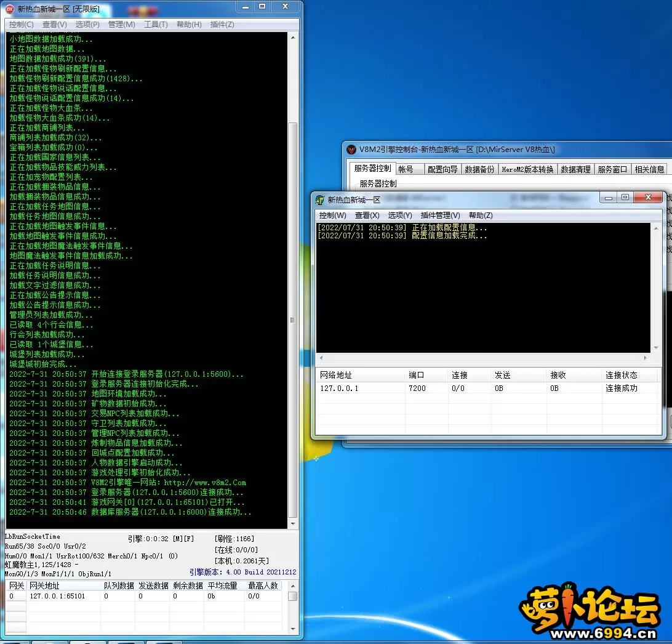The height and width of the screenshot is (644, 672).
Task: Switch to 数据备份 tab in V8M2 console
Action: (x=479, y=169)
